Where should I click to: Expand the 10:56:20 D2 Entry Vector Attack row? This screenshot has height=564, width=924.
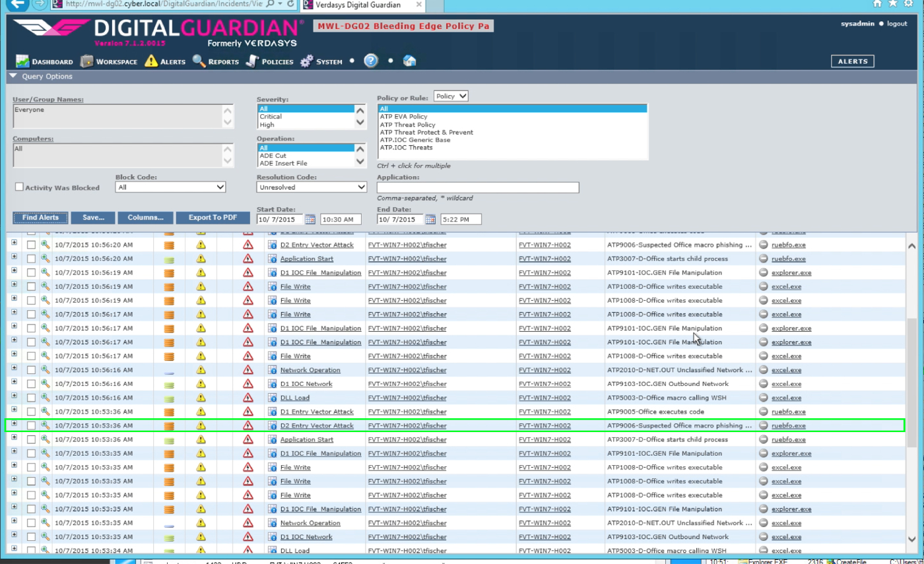click(x=14, y=243)
